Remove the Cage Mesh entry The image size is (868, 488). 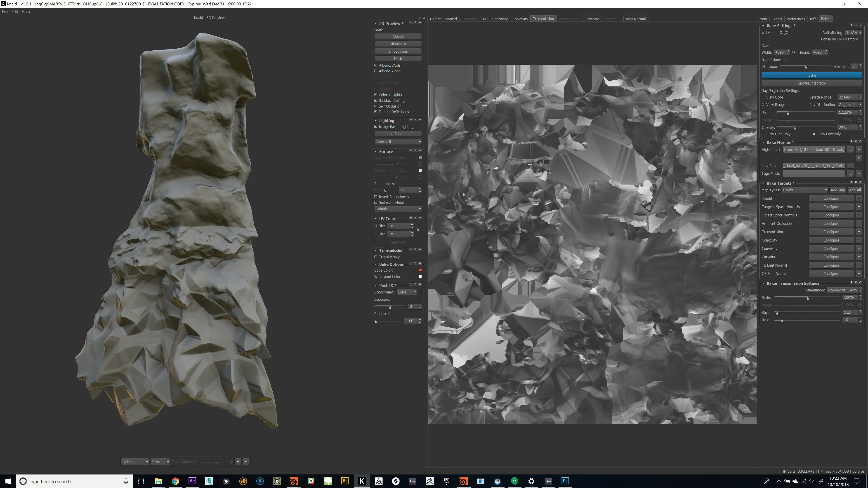tap(859, 174)
